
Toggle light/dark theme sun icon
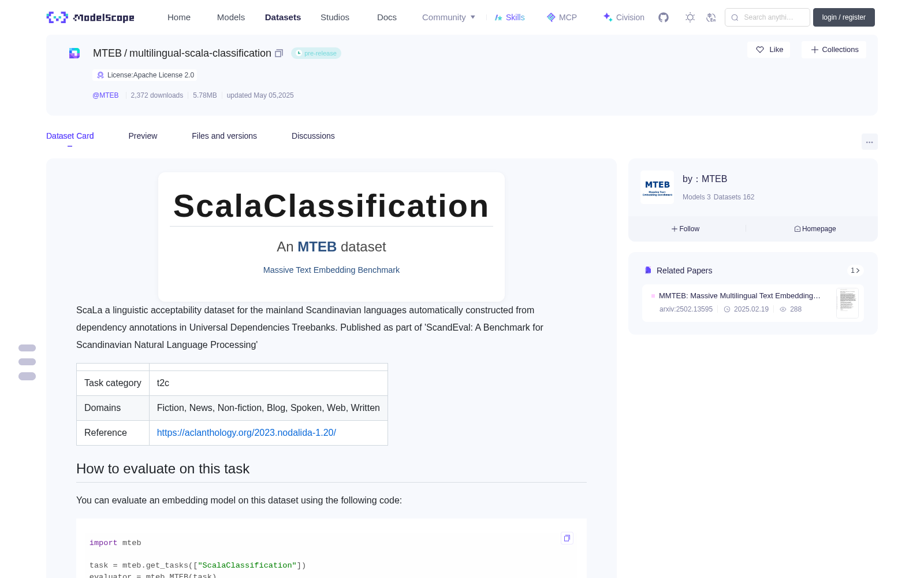690,17
